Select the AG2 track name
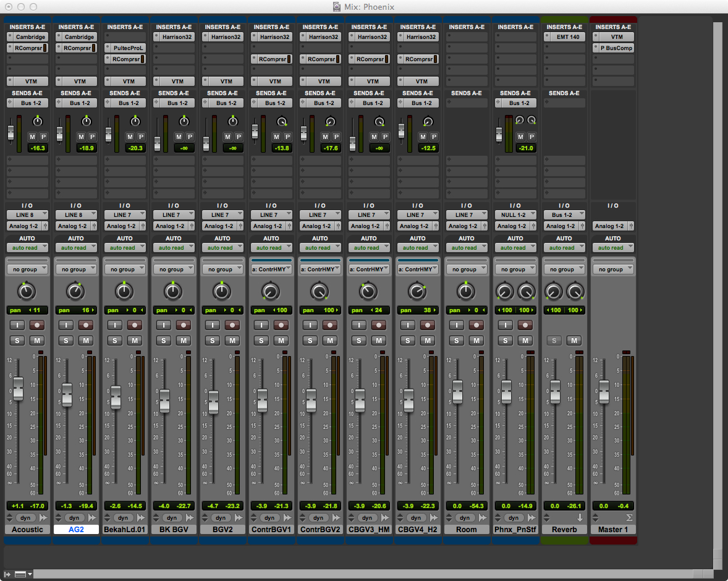The width and height of the screenshot is (728, 581). pyautogui.click(x=76, y=530)
